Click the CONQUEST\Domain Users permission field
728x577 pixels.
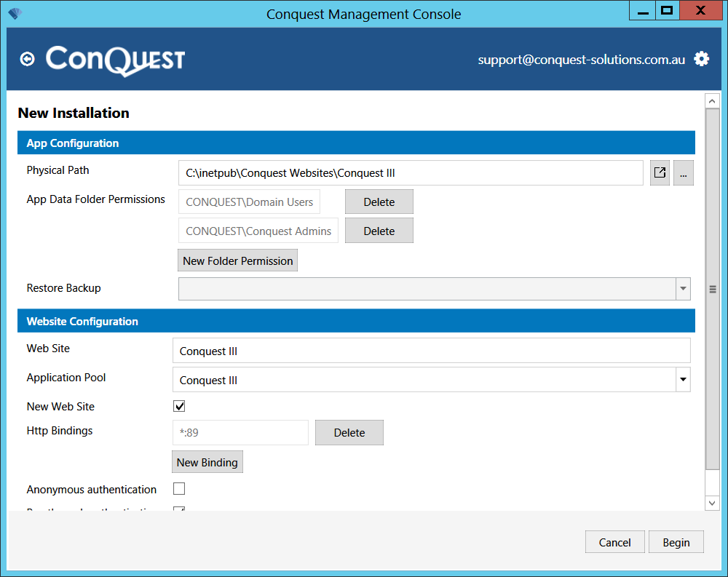pyautogui.click(x=249, y=202)
